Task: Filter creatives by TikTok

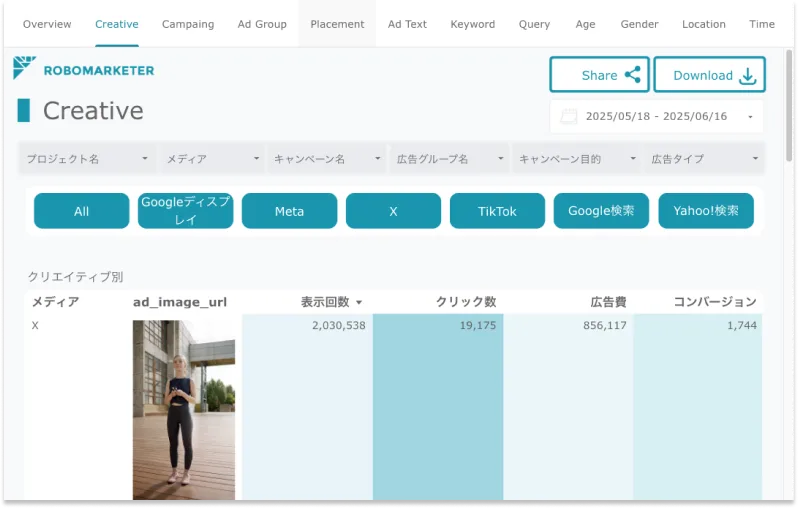Action: 497,211
